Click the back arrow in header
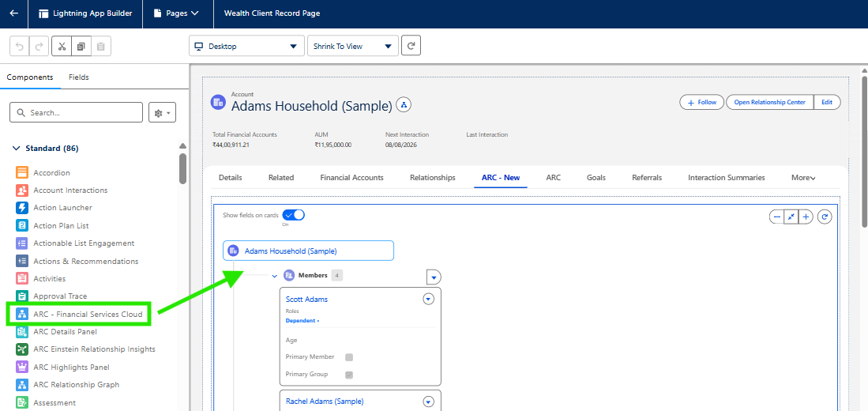Screen dimensions: 868x411 (x=13, y=13)
